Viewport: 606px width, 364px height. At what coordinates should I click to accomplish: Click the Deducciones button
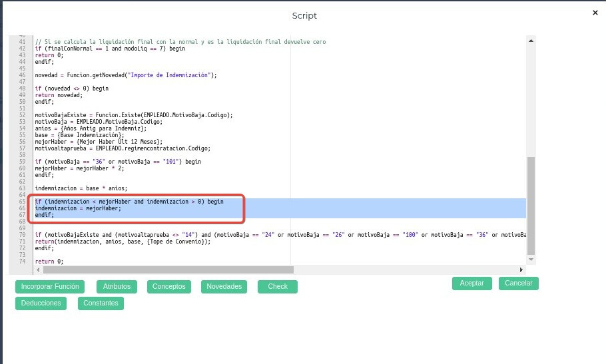(x=41, y=303)
